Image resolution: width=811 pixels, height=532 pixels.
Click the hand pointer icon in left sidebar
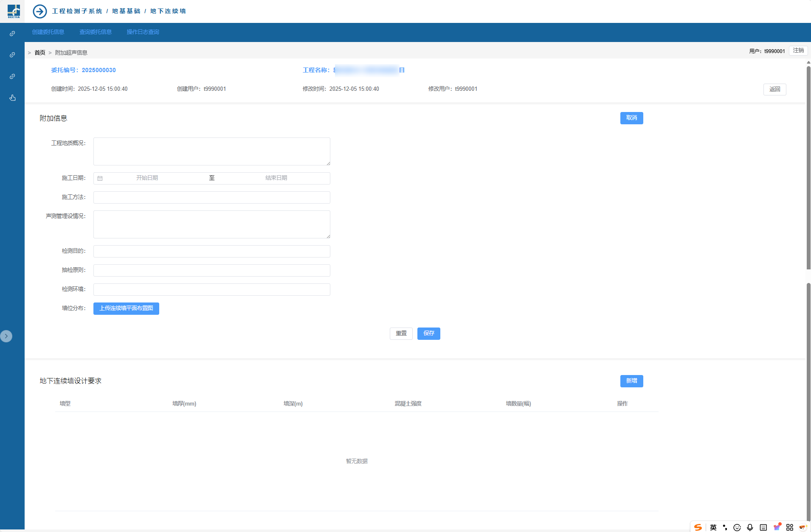(x=12, y=98)
